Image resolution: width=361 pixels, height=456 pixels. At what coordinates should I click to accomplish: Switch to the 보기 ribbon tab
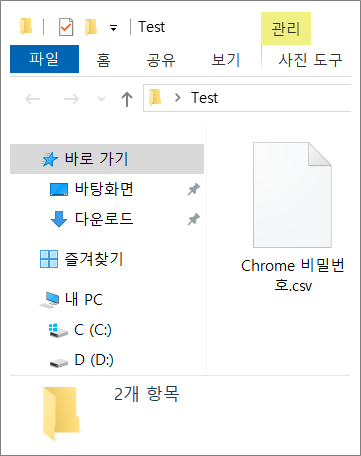pos(226,60)
